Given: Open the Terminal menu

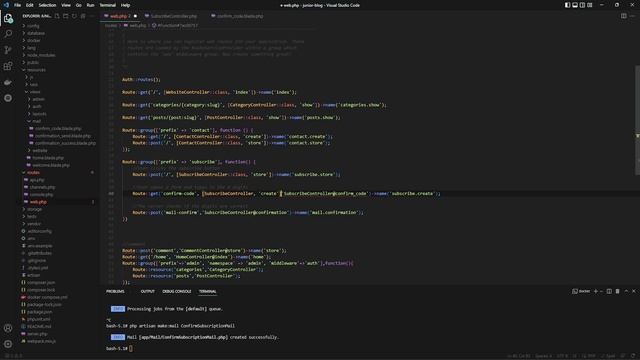Looking at the screenshot, I should click(x=108, y=5).
